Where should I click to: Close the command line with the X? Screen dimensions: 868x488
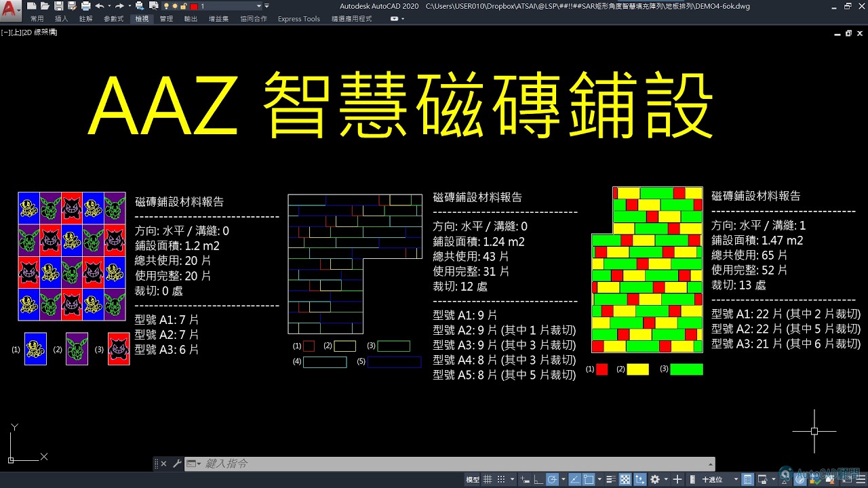click(163, 464)
